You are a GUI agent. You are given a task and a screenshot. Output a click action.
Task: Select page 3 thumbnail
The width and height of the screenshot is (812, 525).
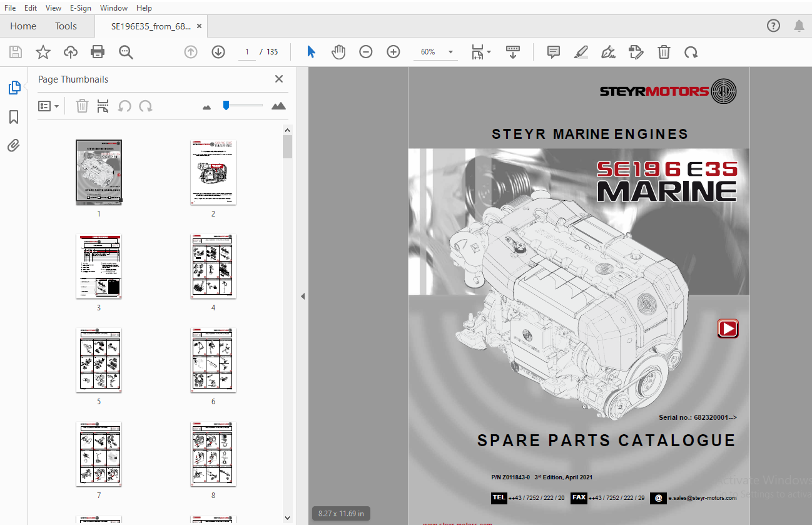(x=99, y=267)
